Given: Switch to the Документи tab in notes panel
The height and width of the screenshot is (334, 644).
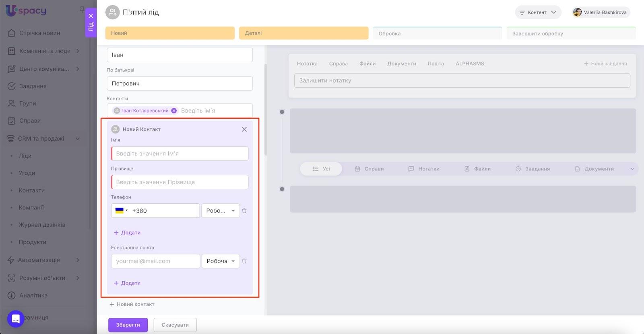Looking at the screenshot, I should coord(401,64).
